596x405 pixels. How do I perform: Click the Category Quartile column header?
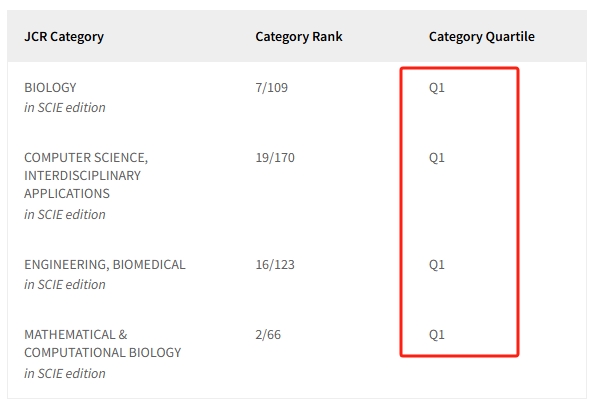482,37
